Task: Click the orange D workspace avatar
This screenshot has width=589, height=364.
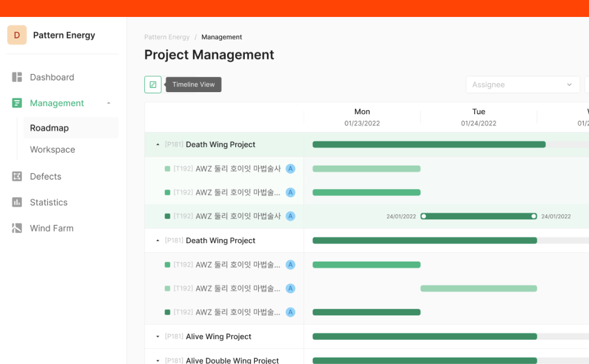Action: 17,35
